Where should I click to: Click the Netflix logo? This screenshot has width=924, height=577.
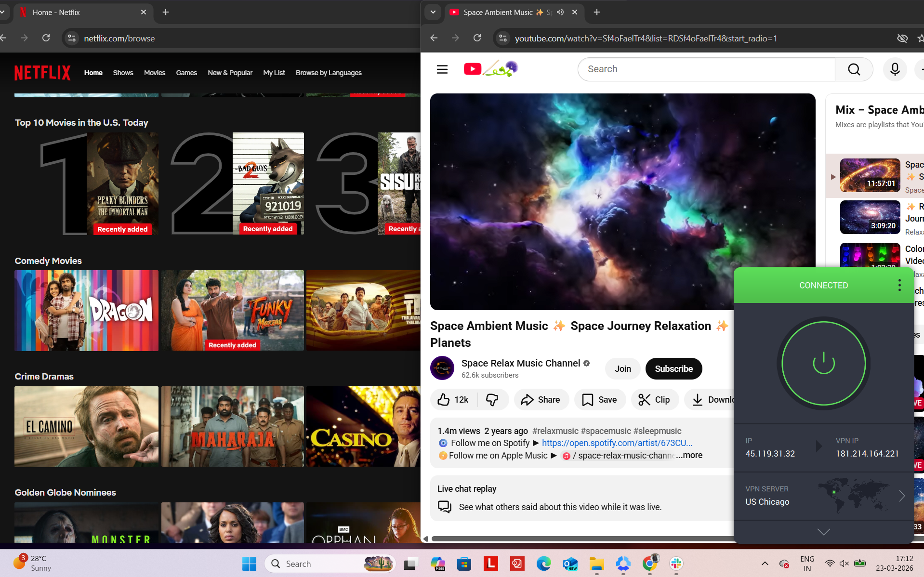(x=42, y=73)
